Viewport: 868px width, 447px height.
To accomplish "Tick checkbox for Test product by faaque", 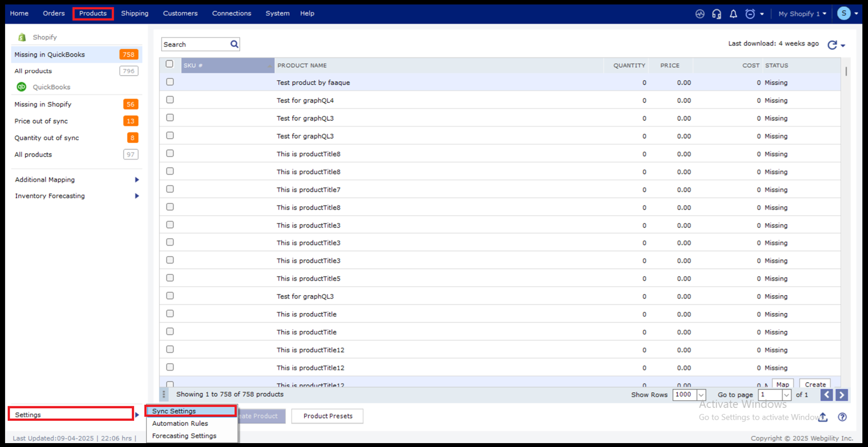I will click(170, 82).
